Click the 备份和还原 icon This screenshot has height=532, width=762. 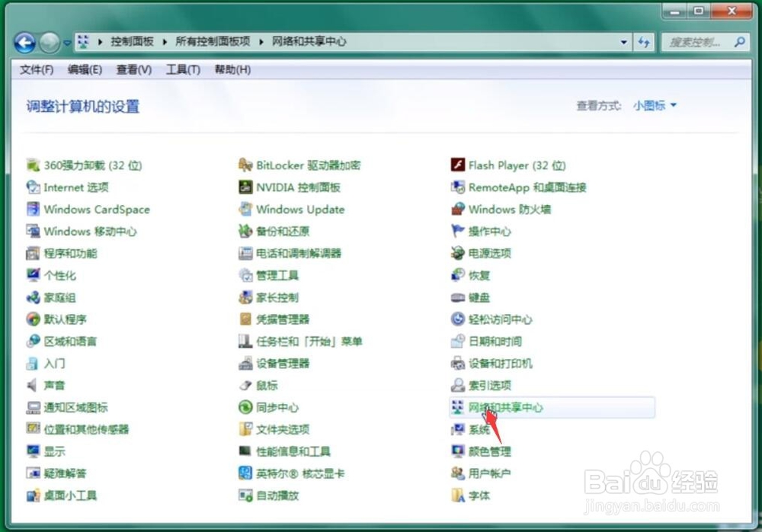point(245,231)
